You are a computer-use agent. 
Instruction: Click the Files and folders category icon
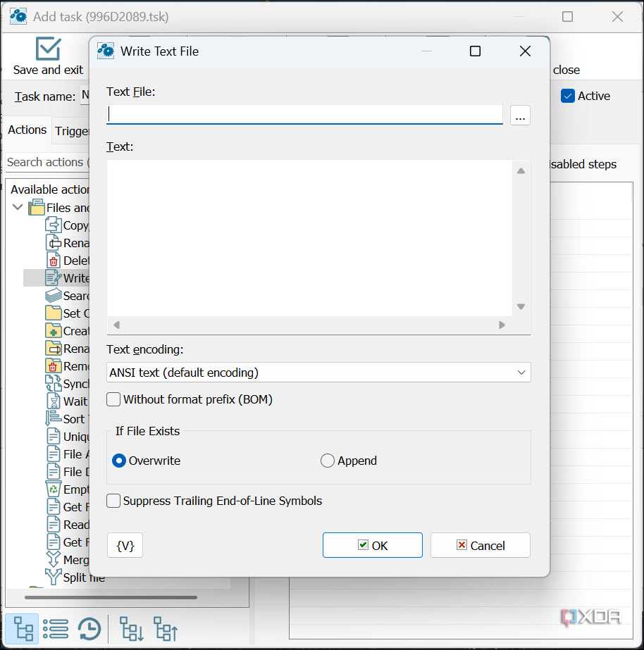[37, 207]
